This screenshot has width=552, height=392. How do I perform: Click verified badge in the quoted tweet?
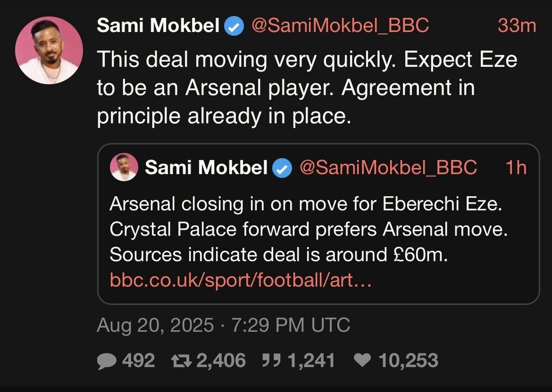pos(283,168)
